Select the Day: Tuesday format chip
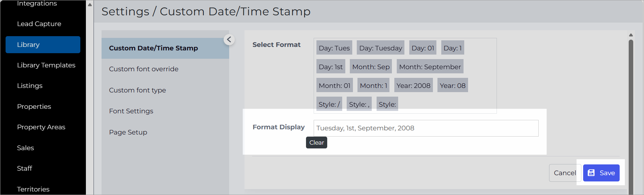The width and height of the screenshot is (644, 195). (380, 48)
